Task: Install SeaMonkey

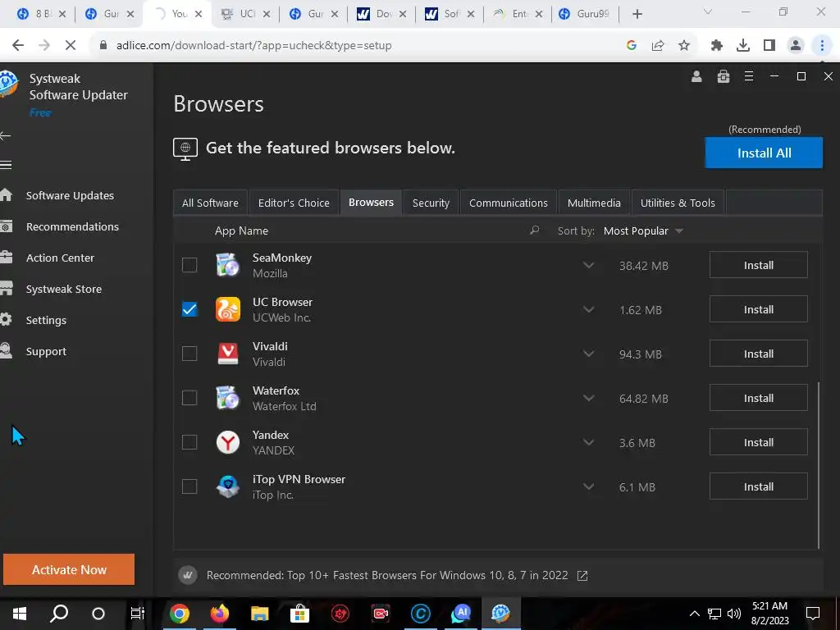Action: coord(759,265)
